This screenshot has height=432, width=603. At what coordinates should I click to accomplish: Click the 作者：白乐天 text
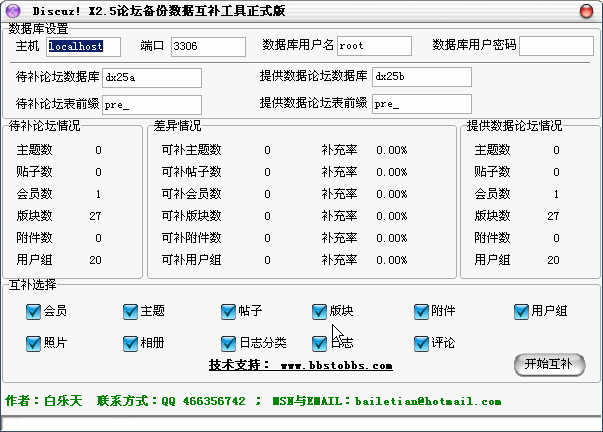click(44, 401)
